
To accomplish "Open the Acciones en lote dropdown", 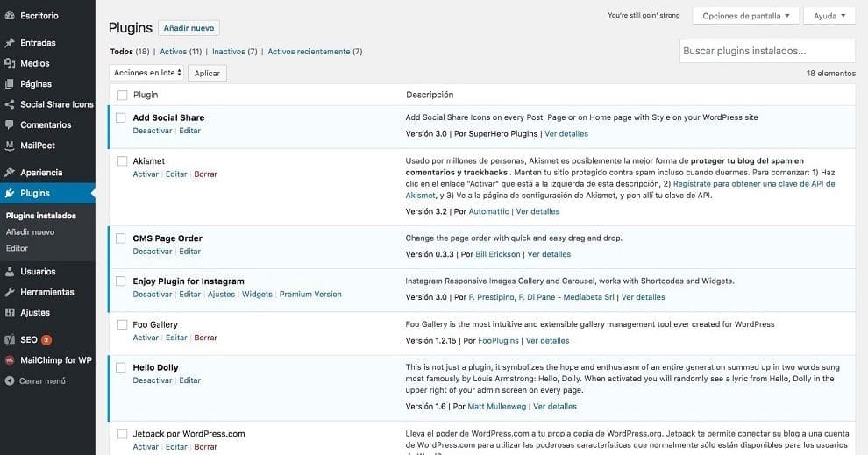I will [146, 73].
